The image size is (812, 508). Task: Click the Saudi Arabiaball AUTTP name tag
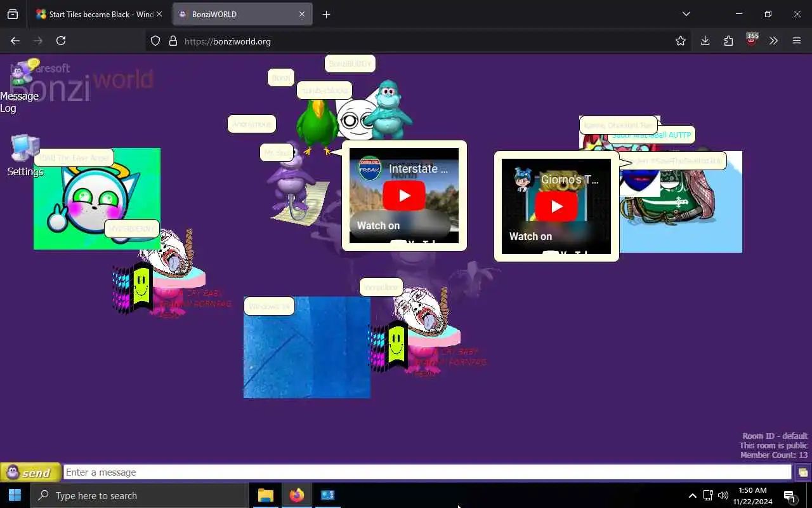pyautogui.click(x=652, y=135)
